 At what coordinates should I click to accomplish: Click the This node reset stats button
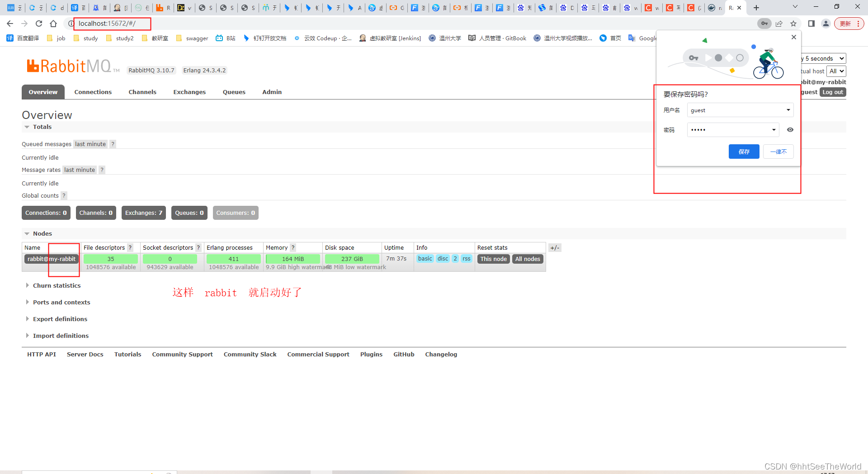[x=494, y=259]
